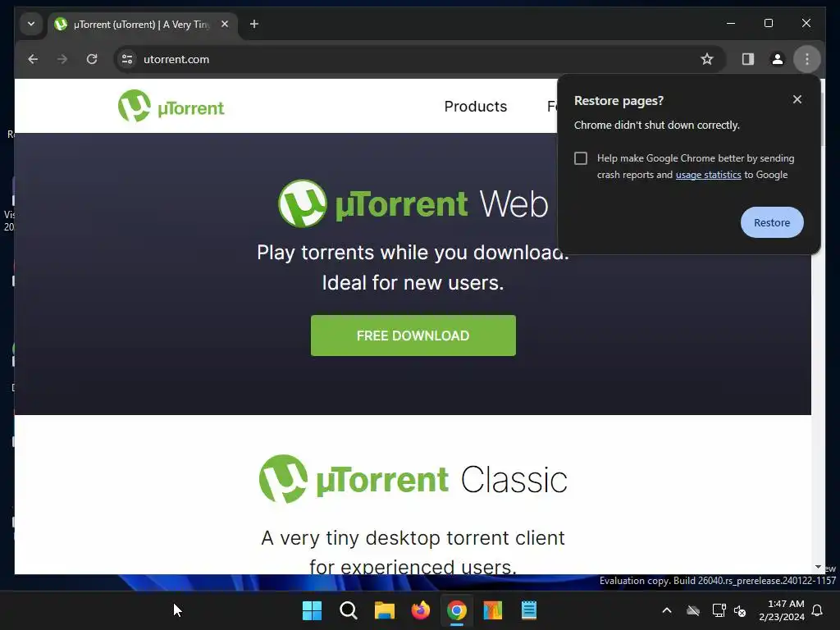The image size is (840, 630).
Task: Open site information icon in address bar
Action: point(127,59)
